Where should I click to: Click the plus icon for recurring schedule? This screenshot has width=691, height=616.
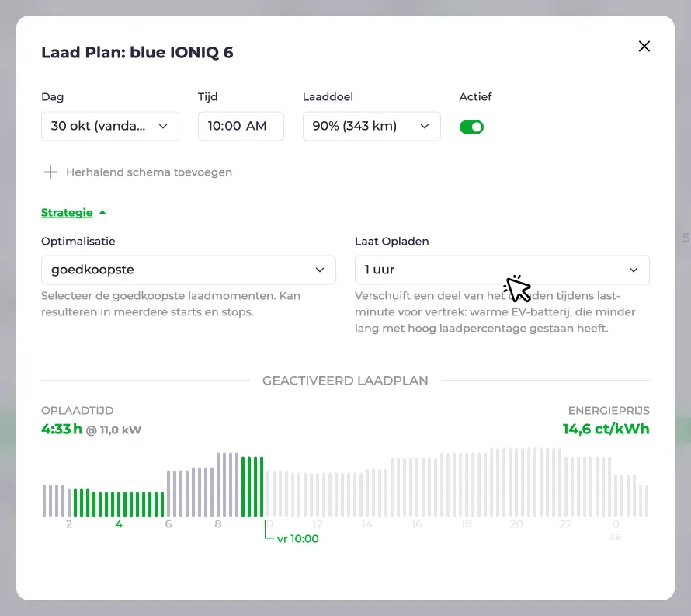coord(50,172)
